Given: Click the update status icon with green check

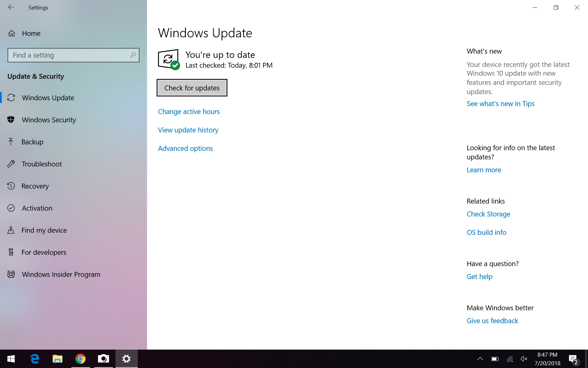Looking at the screenshot, I should [x=169, y=59].
